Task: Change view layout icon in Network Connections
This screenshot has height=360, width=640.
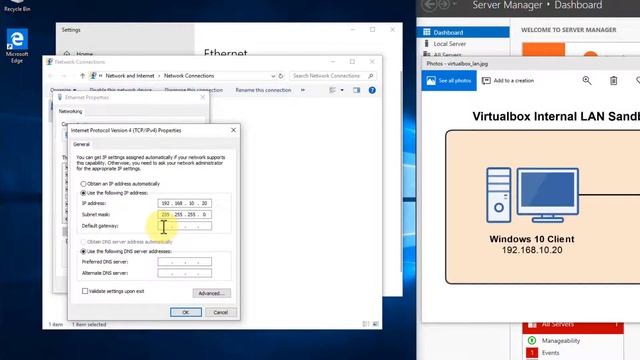Action: [x=333, y=90]
